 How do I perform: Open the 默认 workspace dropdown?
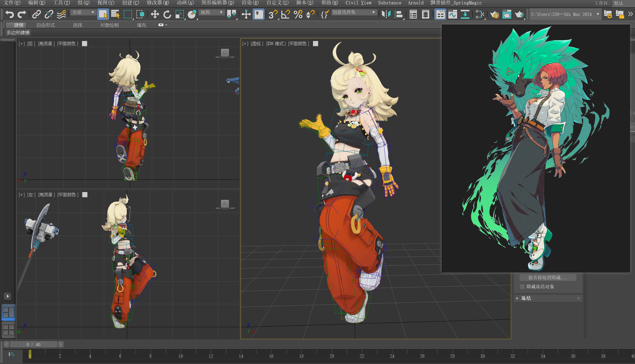[x=623, y=3]
